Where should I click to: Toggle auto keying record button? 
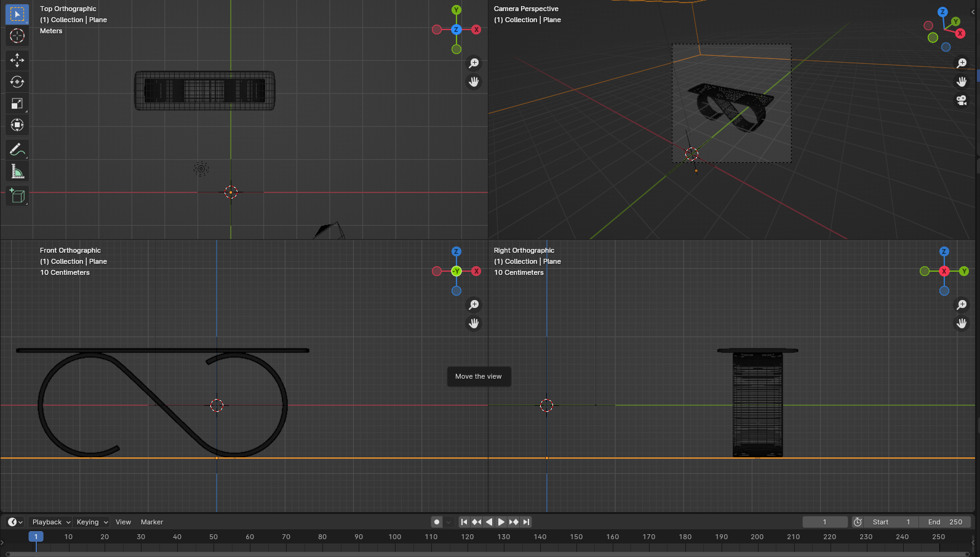pyautogui.click(x=437, y=522)
